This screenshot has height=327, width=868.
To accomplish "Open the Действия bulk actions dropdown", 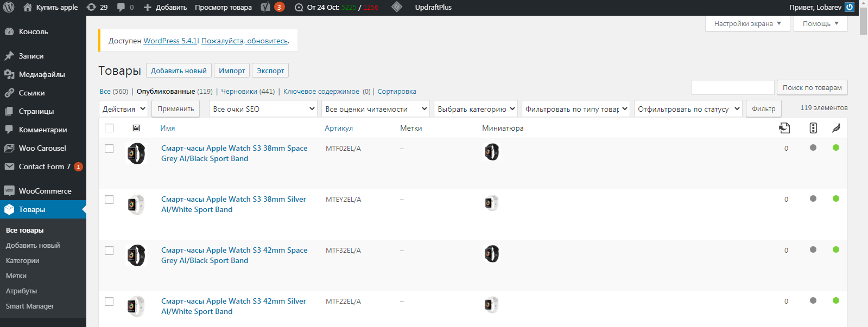I will coord(124,109).
